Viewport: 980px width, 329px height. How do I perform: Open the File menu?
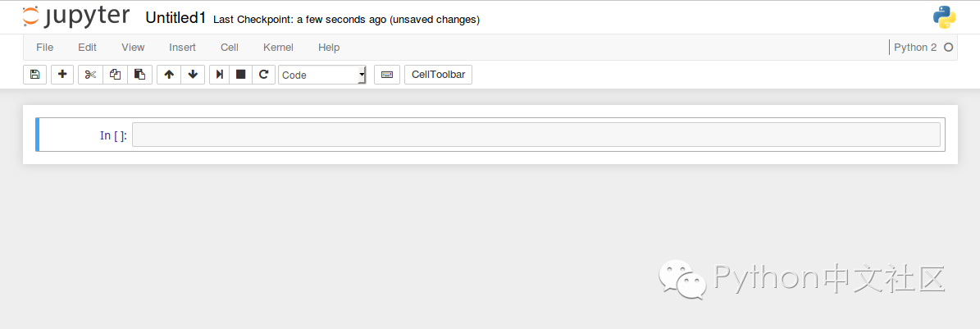[44, 48]
